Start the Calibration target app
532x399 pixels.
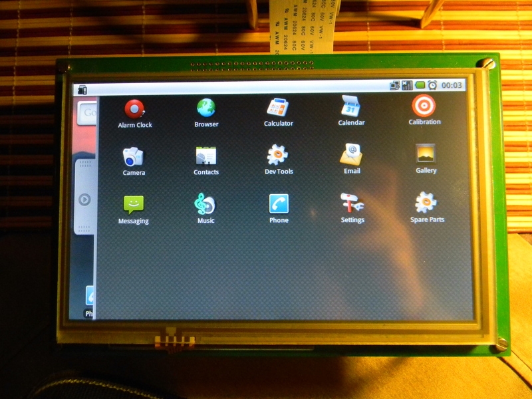coord(424,110)
